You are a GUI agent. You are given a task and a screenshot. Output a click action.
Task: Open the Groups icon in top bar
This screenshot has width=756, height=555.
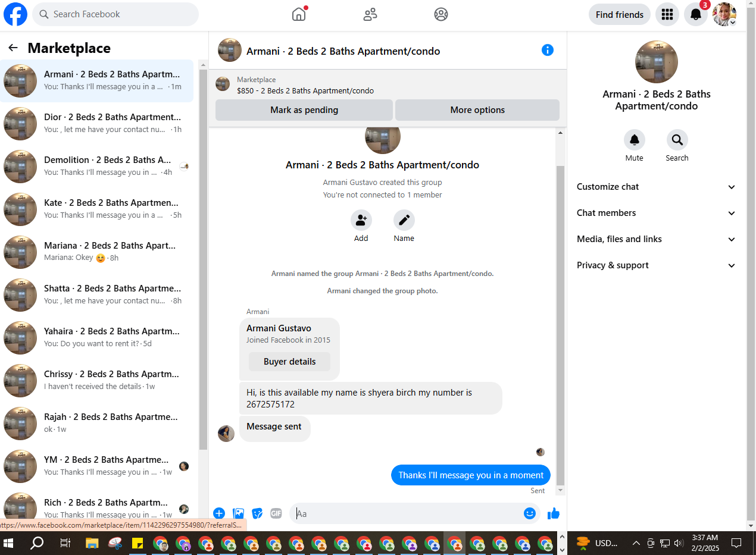click(441, 14)
